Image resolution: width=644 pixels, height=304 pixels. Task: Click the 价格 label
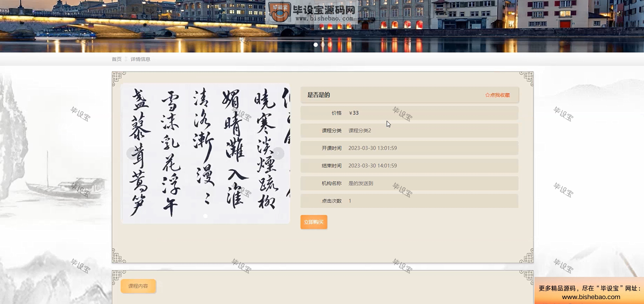[x=337, y=113]
